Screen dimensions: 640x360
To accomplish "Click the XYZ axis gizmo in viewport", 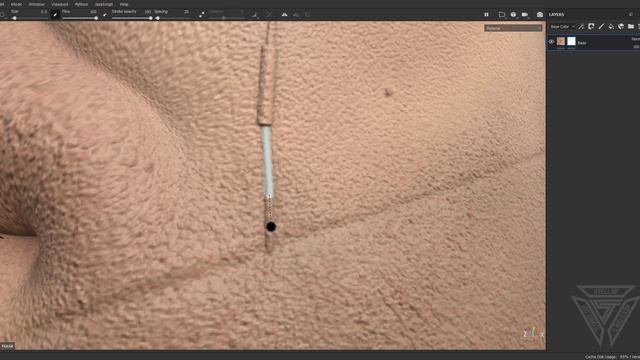I will tap(533, 333).
